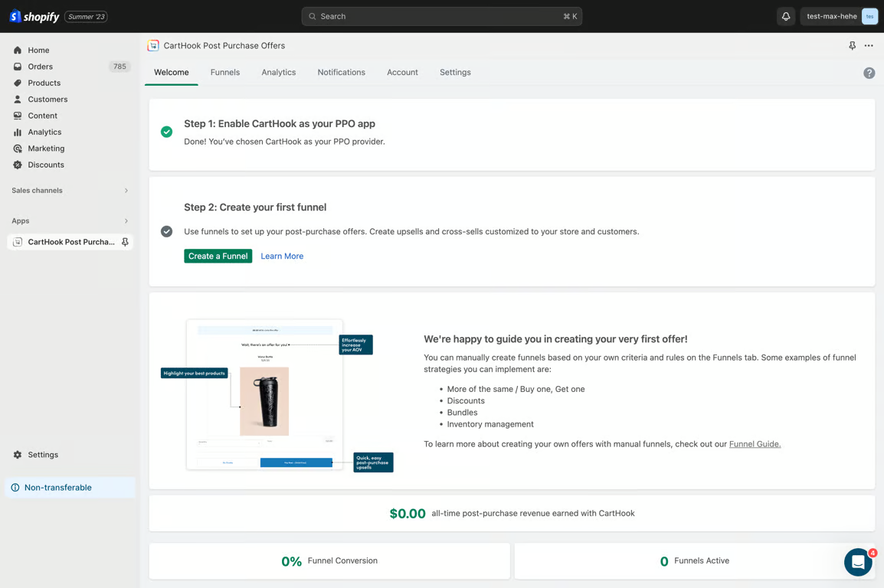Click CartHook Post Purchase Offers title

tap(224, 46)
